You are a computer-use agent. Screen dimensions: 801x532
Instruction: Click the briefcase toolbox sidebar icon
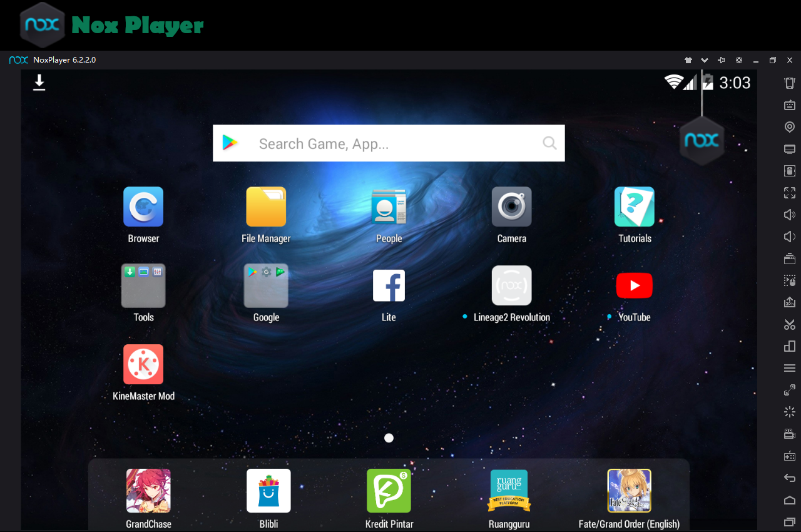(x=790, y=258)
